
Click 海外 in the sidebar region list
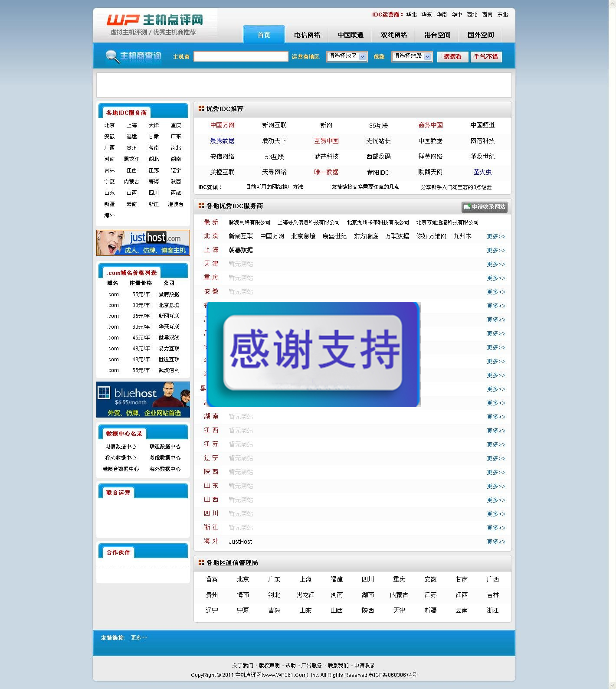[109, 216]
